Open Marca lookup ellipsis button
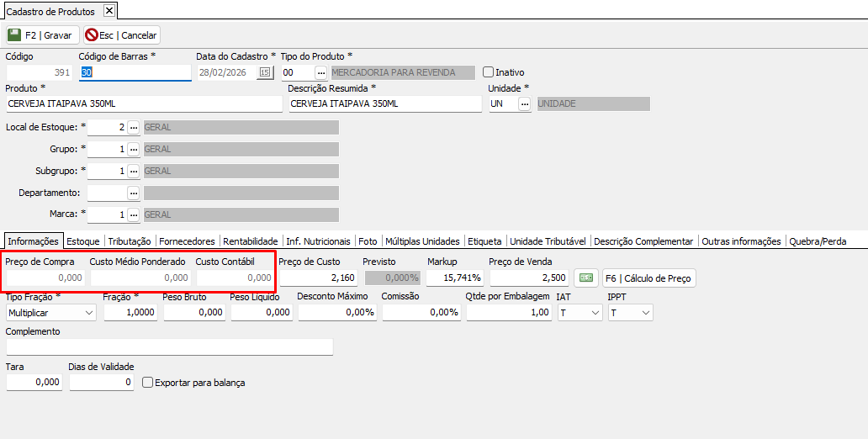868x439 pixels. tap(133, 215)
